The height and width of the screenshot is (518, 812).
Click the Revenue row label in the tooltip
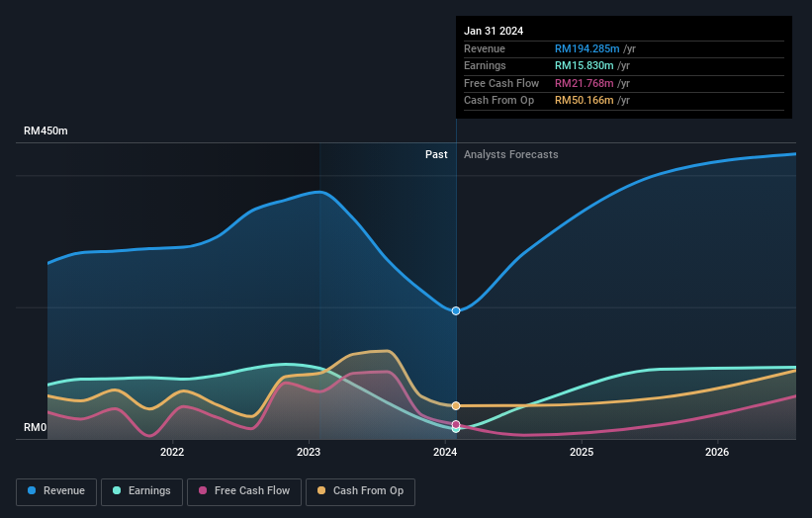pos(485,48)
